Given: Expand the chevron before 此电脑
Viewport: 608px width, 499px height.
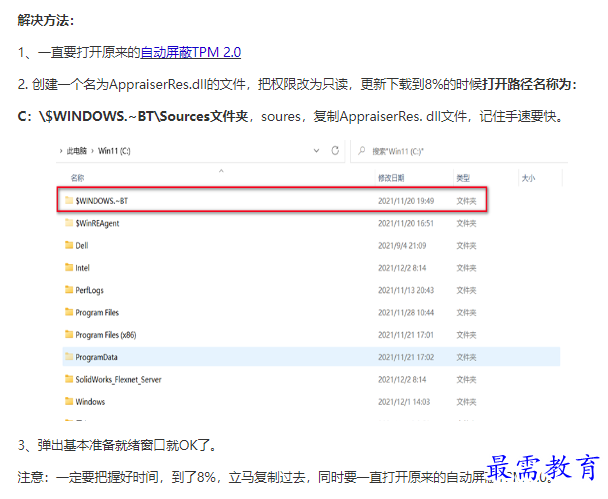Looking at the screenshot, I should pos(61,151).
